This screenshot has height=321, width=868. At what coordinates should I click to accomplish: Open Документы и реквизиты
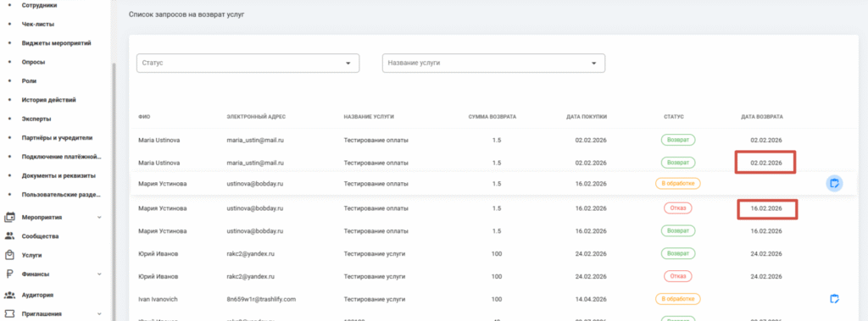pos(58,176)
